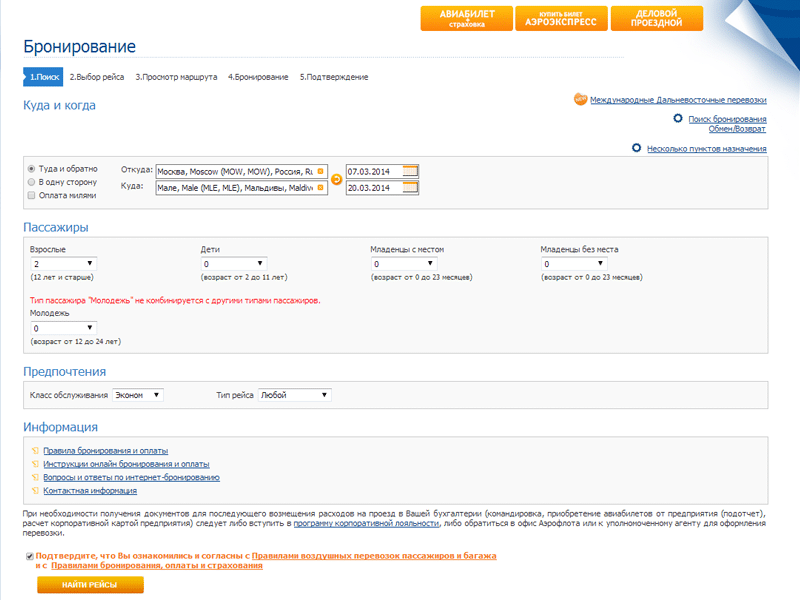Viewport: 800px width, 600px height.
Task: Open the Молодежь passenger count dropdown
Action: [64, 328]
